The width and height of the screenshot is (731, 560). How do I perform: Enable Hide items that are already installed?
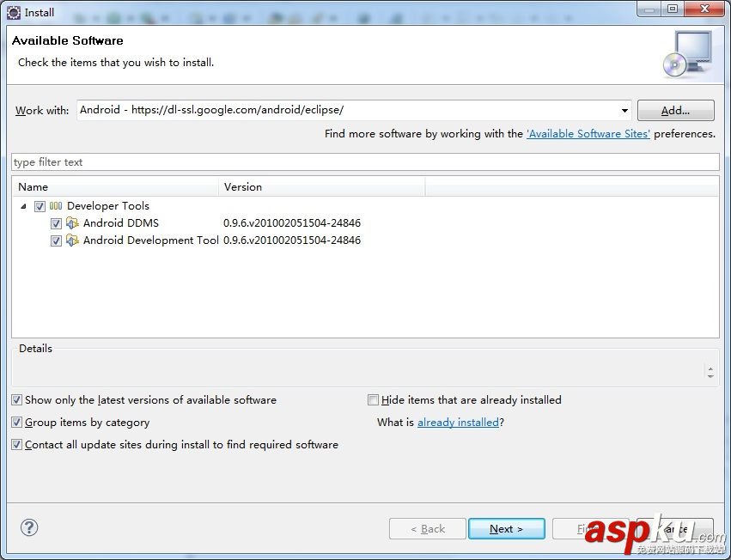tap(373, 400)
